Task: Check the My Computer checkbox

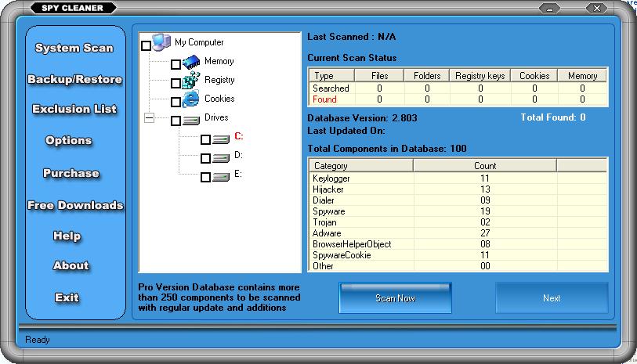Action: (x=147, y=45)
